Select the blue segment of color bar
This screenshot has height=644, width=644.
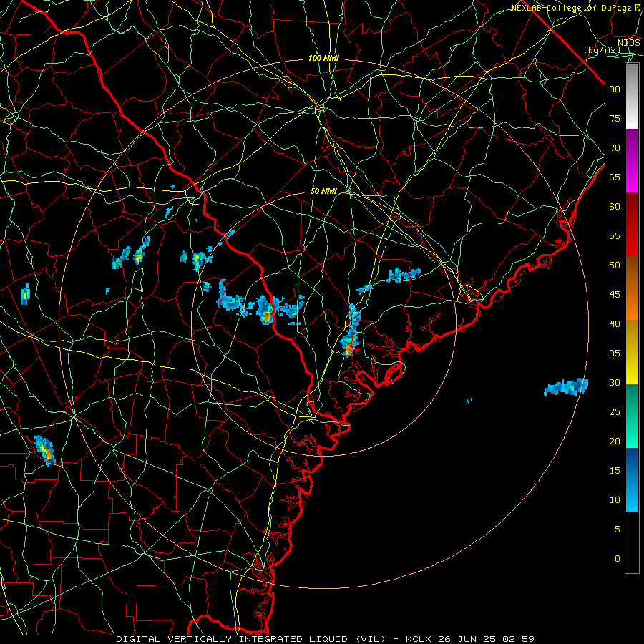pyautogui.click(x=632, y=479)
